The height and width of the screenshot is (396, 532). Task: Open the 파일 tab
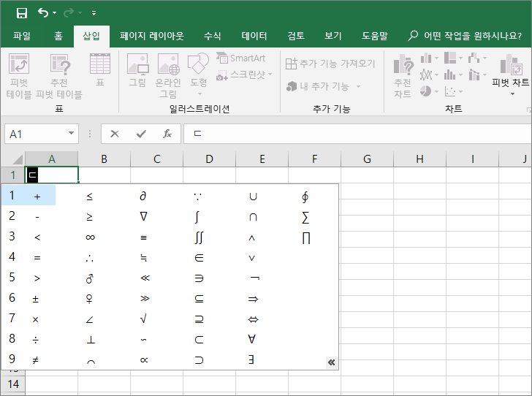pyautogui.click(x=22, y=36)
